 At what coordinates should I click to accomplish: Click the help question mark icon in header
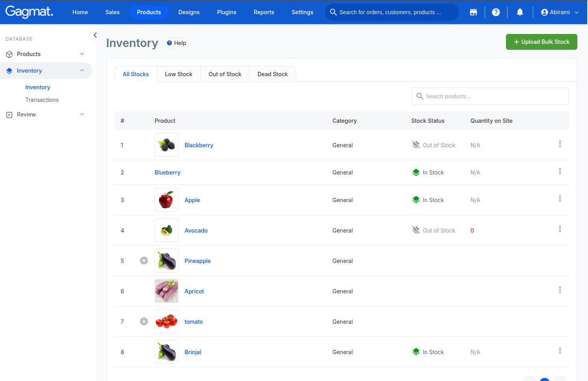496,12
